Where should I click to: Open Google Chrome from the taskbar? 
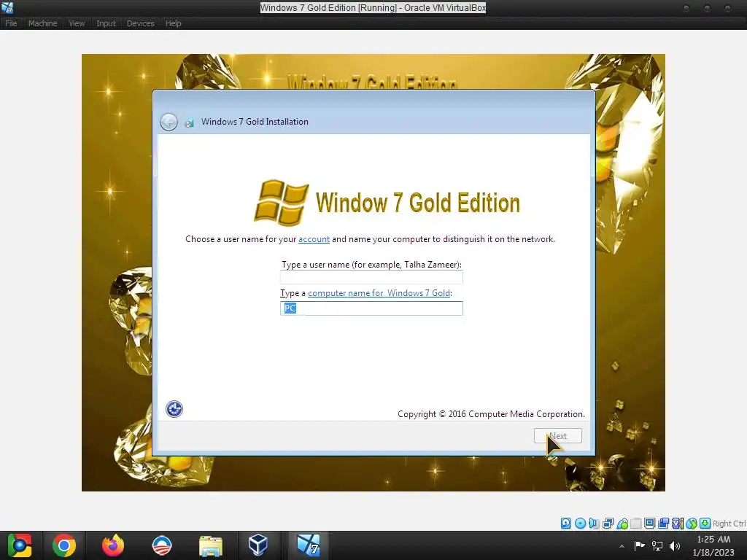(64, 545)
